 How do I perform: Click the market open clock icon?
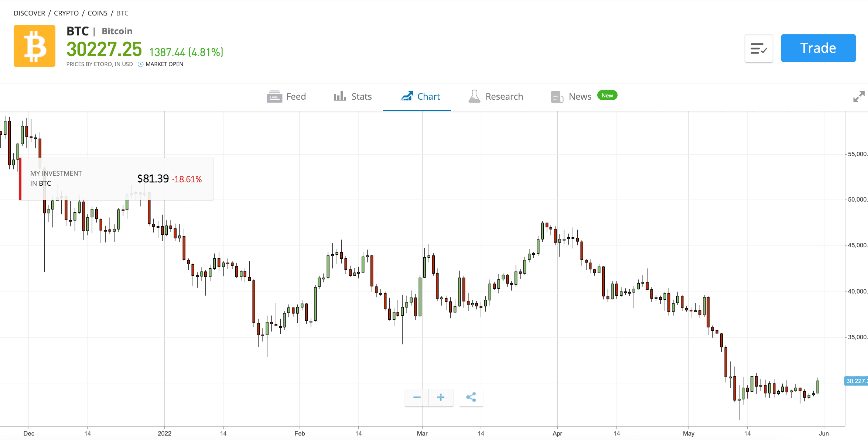[x=140, y=64]
